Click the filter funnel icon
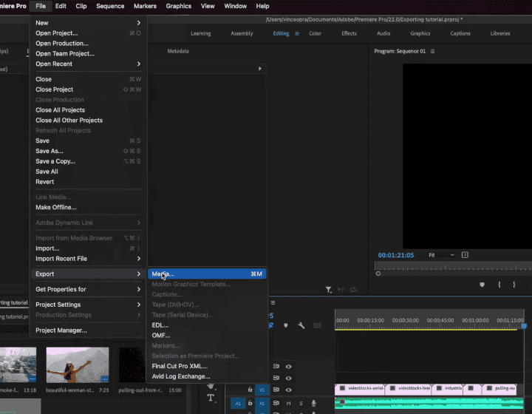532x414 pixels. (x=328, y=290)
